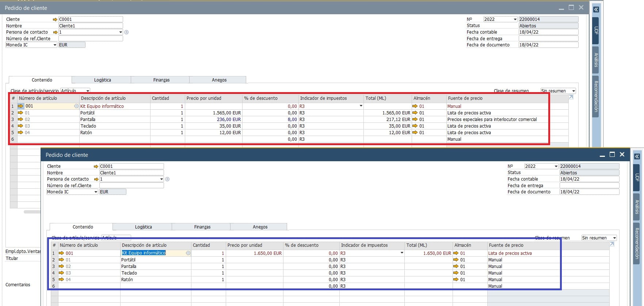
Task: Click link arrow for item 04 Ratón in front window
Action: (61, 279)
